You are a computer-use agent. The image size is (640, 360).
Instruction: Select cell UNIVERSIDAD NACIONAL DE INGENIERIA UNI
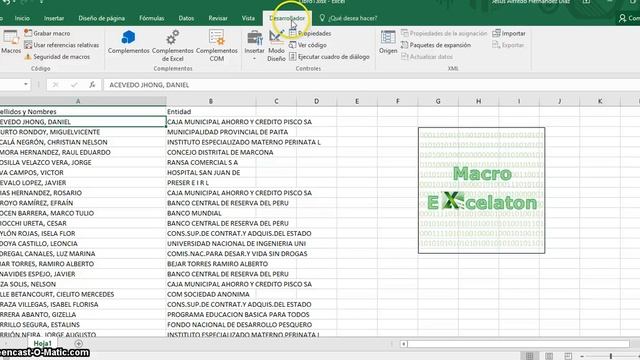pos(211,243)
